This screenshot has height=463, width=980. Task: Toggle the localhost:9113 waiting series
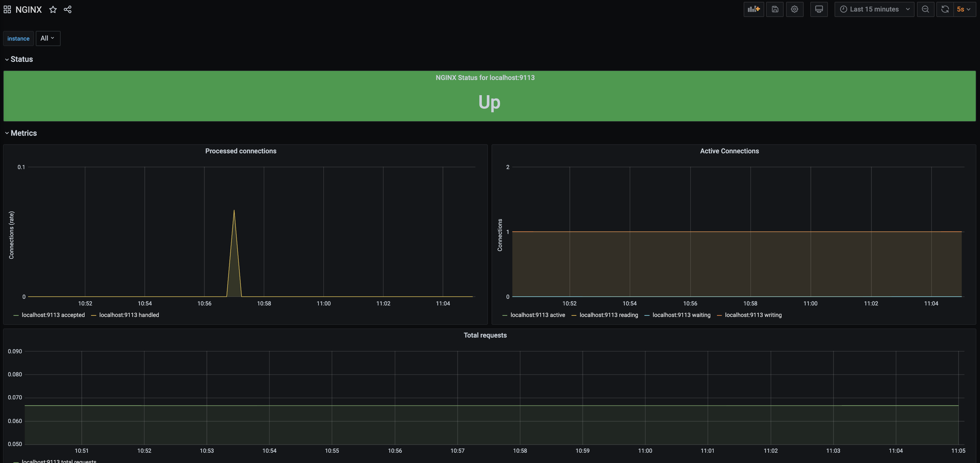tap(681, 315)
